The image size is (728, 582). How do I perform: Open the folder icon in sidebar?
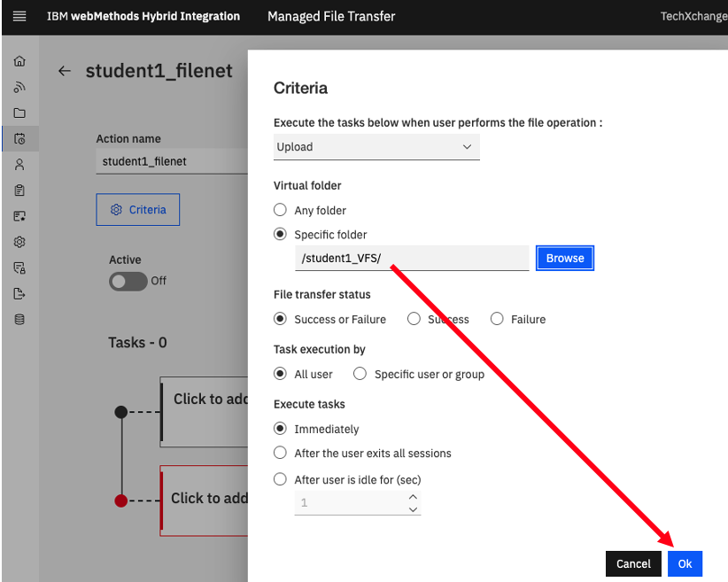19,113
